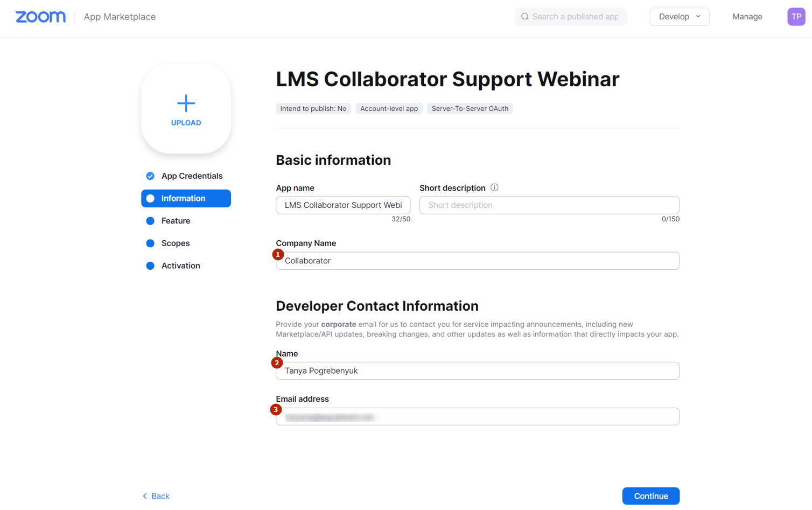
Task: Focus the App name field
Action: (343, 205)
